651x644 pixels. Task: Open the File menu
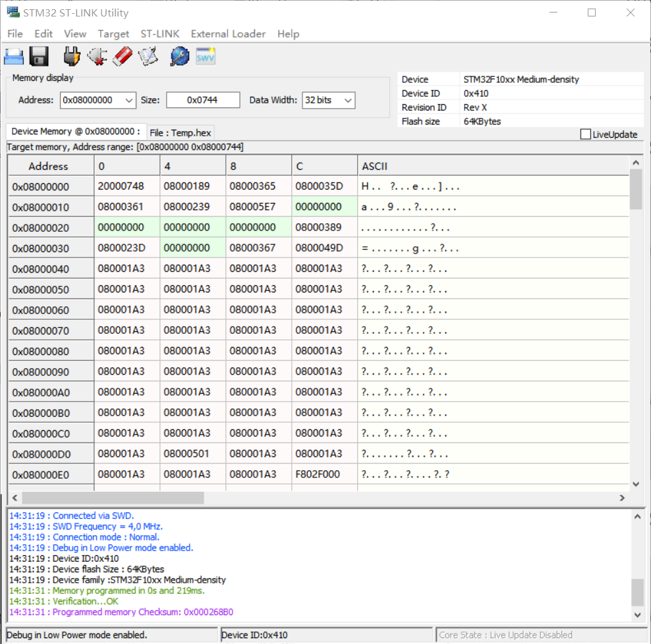coord(15,34)
